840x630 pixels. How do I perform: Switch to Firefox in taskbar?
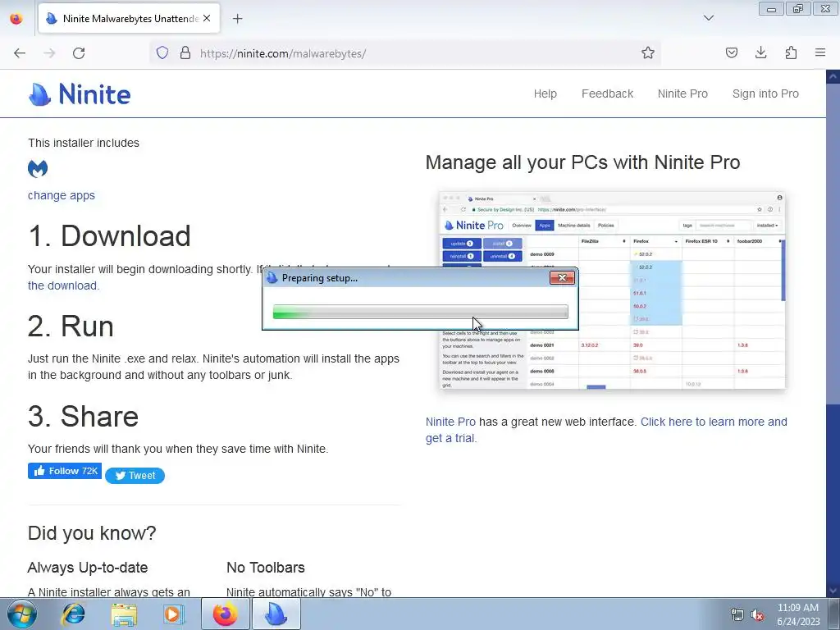[x=225, y=614]
